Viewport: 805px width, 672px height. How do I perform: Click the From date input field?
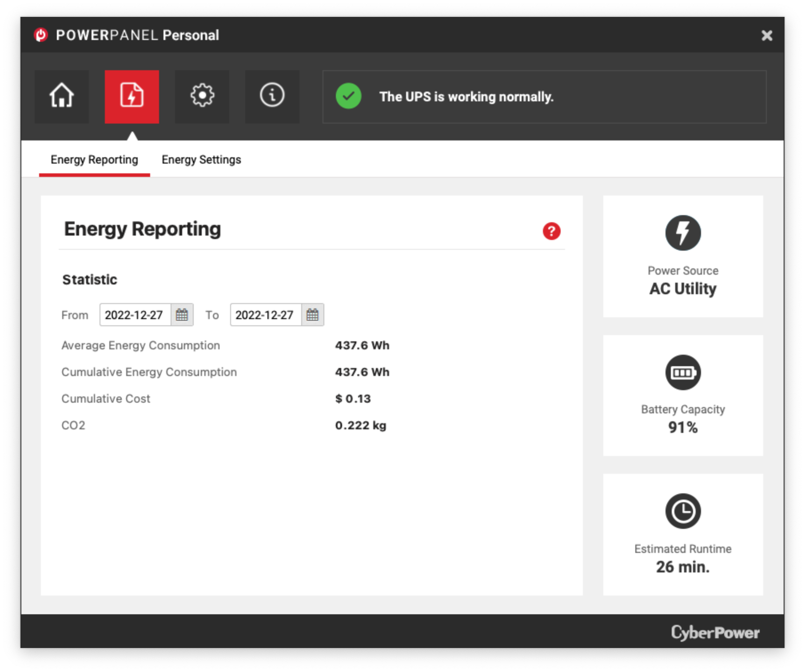tap(135, 315)
